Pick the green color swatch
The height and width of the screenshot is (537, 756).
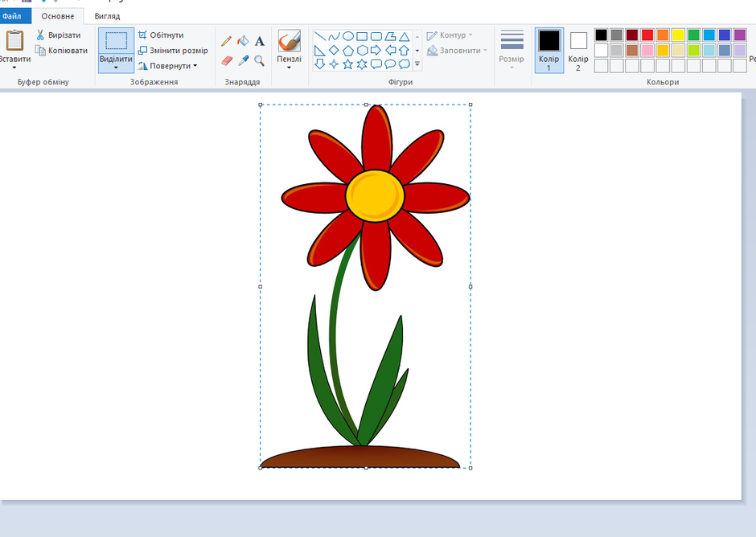click(x=693, y=35)
